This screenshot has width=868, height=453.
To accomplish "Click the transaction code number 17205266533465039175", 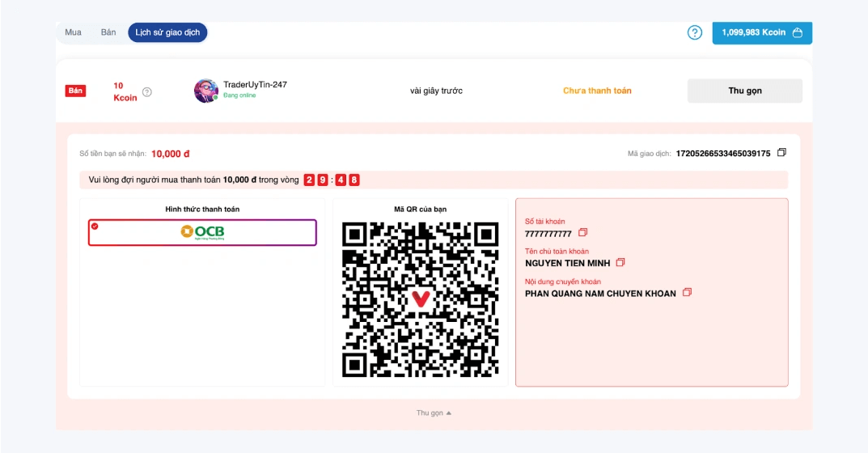I will (x=723, y=154).
